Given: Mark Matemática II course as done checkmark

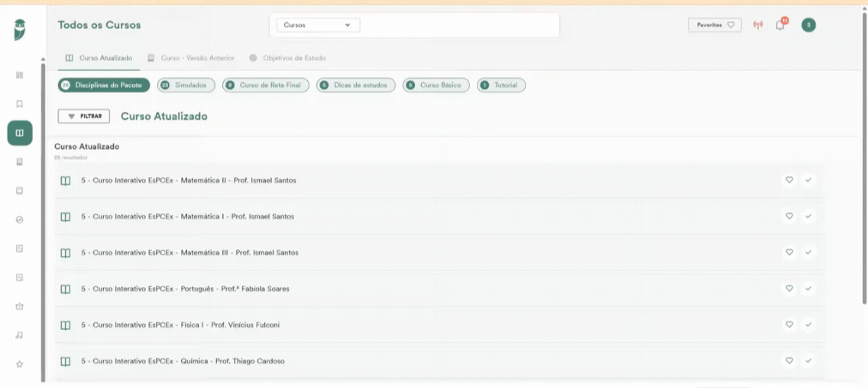Looking at the screenshot, I should [808, 180].
